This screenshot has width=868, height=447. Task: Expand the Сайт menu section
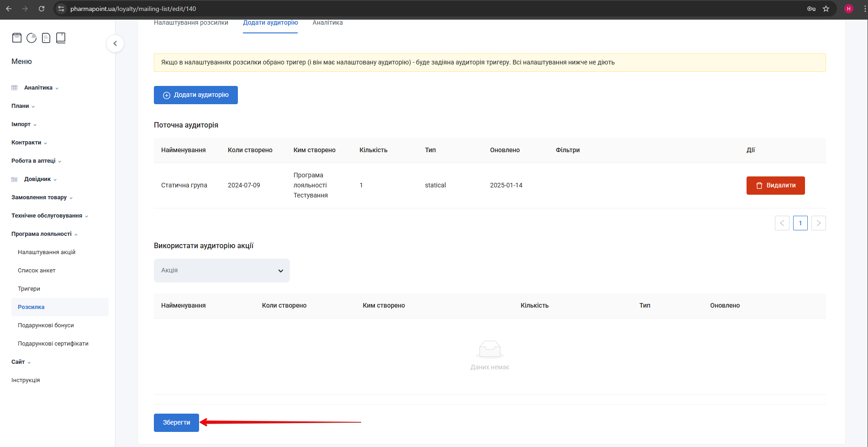tap(21, 362)
